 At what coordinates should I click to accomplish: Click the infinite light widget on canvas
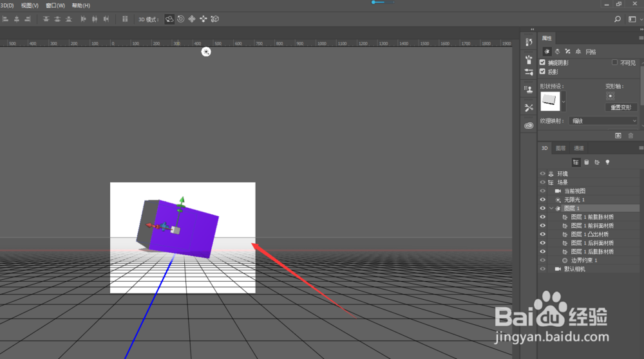click(x=206, y=51)
